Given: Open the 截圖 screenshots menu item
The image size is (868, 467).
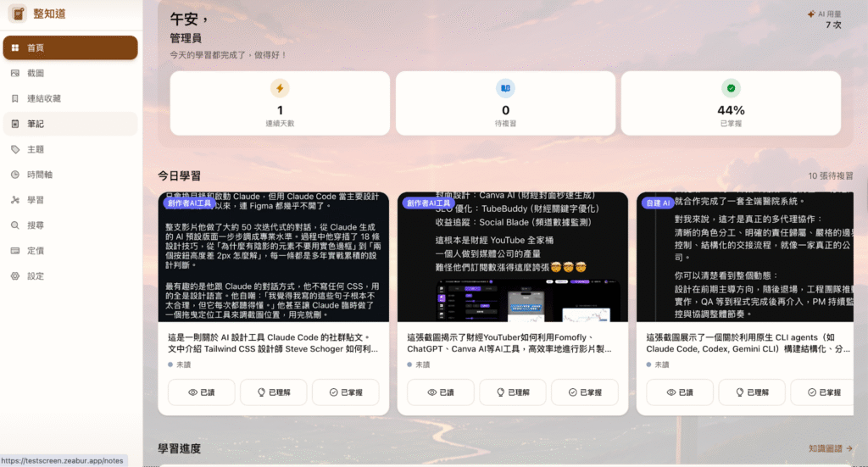Looking at the screenshot, I should tap(70, 73).
